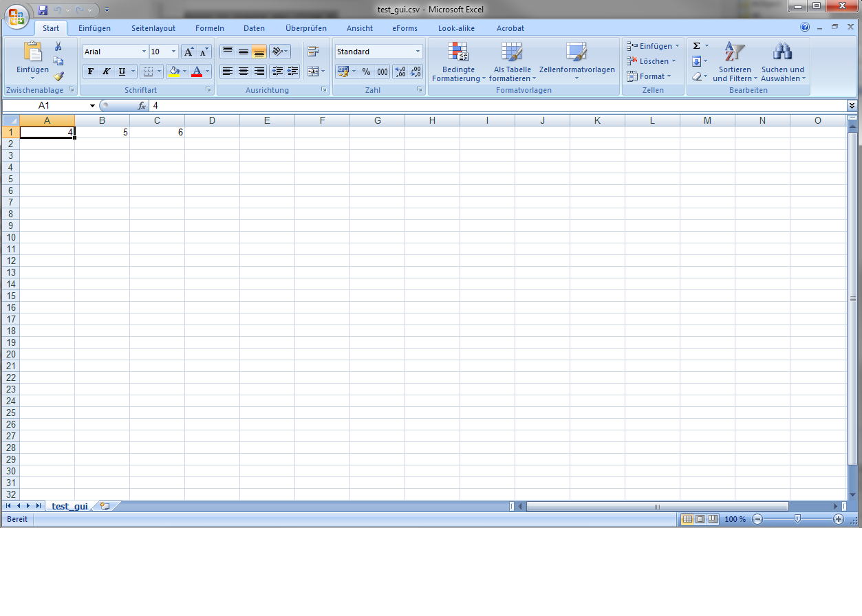The height and width of the screenshot is (616, 862).
Task: Click the Format Painter brush icon
Action: (58, 76)
